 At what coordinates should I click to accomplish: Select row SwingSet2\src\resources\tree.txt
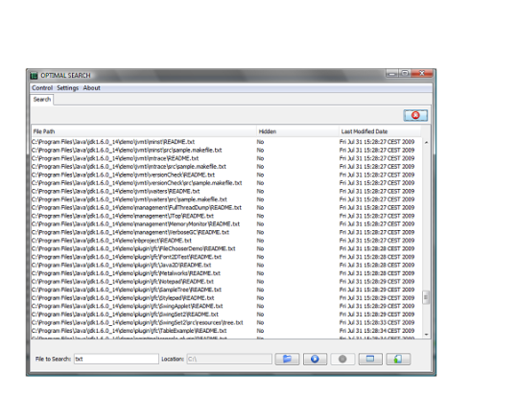tap(226, 322)
